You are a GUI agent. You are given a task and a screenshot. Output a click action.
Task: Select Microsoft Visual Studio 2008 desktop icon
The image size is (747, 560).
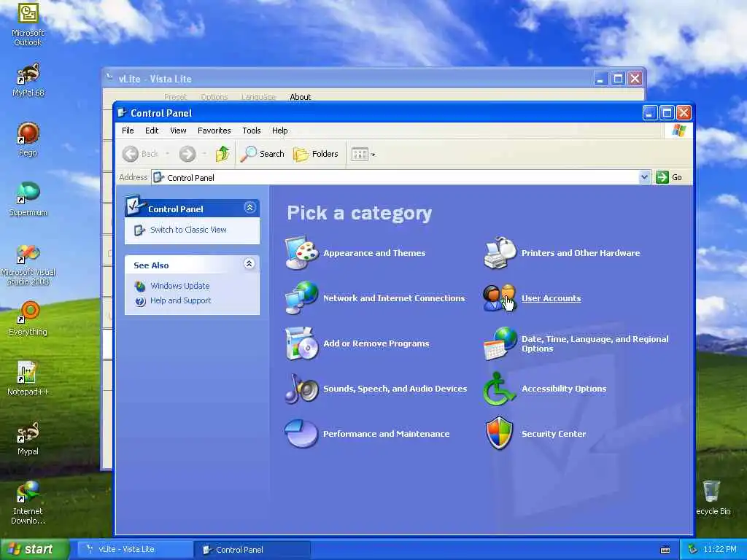[28, 264]
